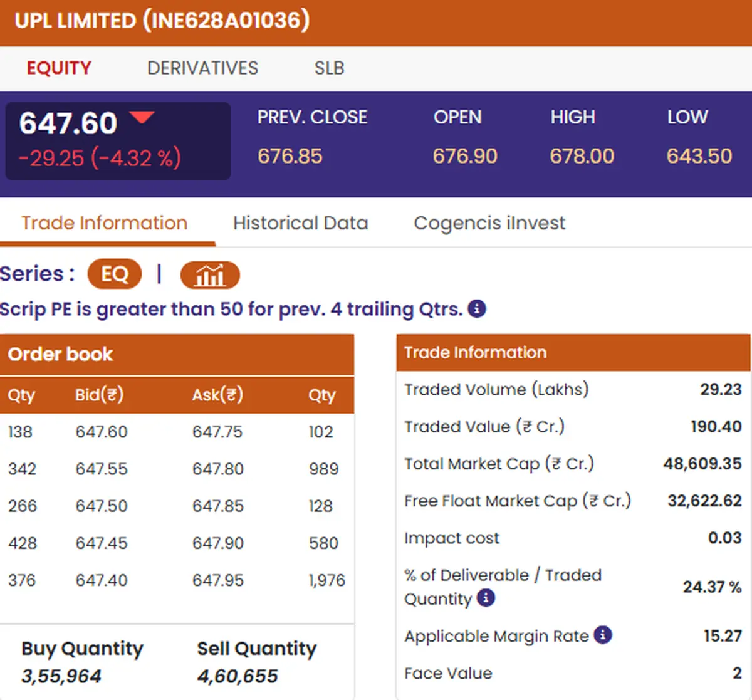Open the chart icon beside EQ series
752x700 pixels.
(209, 275)
